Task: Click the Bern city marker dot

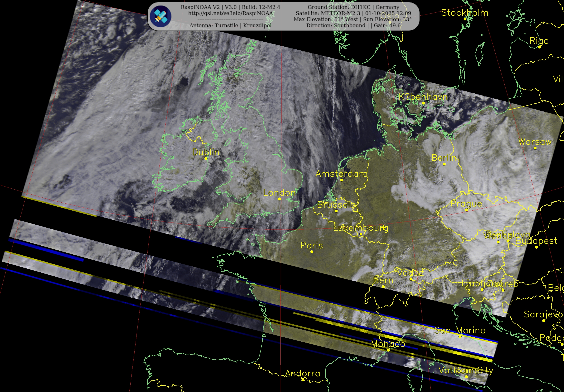Action: click(383, 287)
